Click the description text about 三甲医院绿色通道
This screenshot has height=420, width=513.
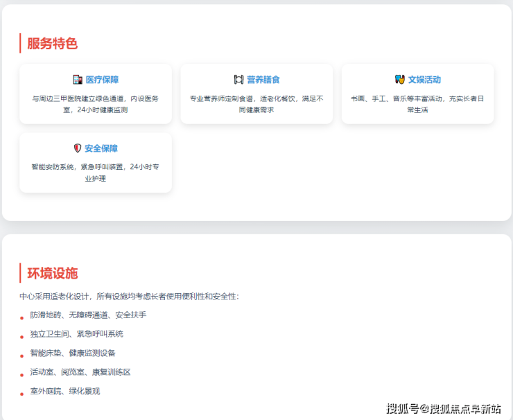[x=96, y=104]
